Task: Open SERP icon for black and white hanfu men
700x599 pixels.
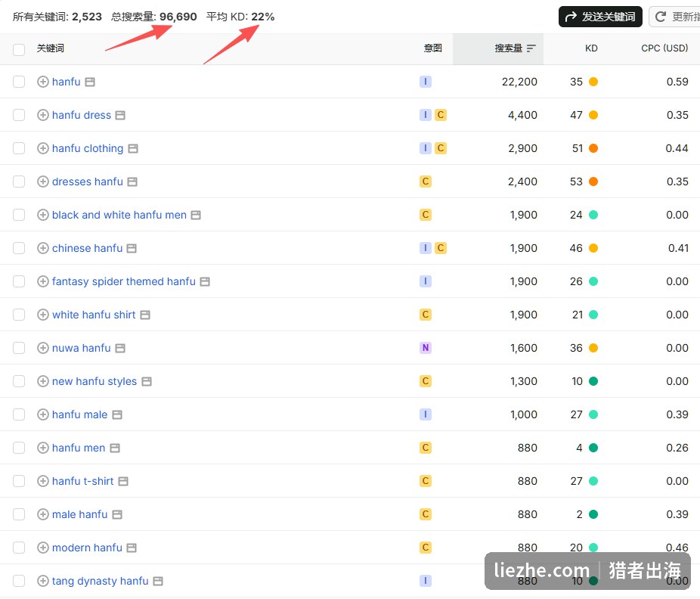Action: tap(196, 216)
